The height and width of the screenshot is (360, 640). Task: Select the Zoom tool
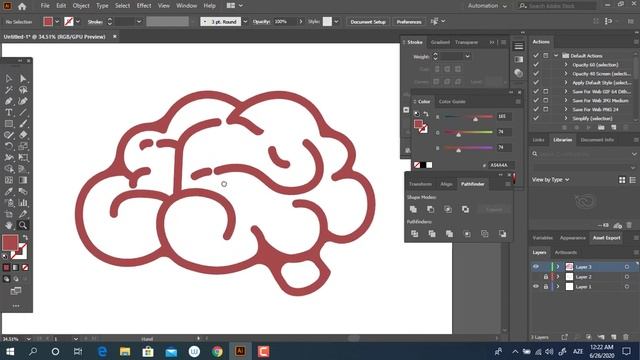[x=23, y=225]
